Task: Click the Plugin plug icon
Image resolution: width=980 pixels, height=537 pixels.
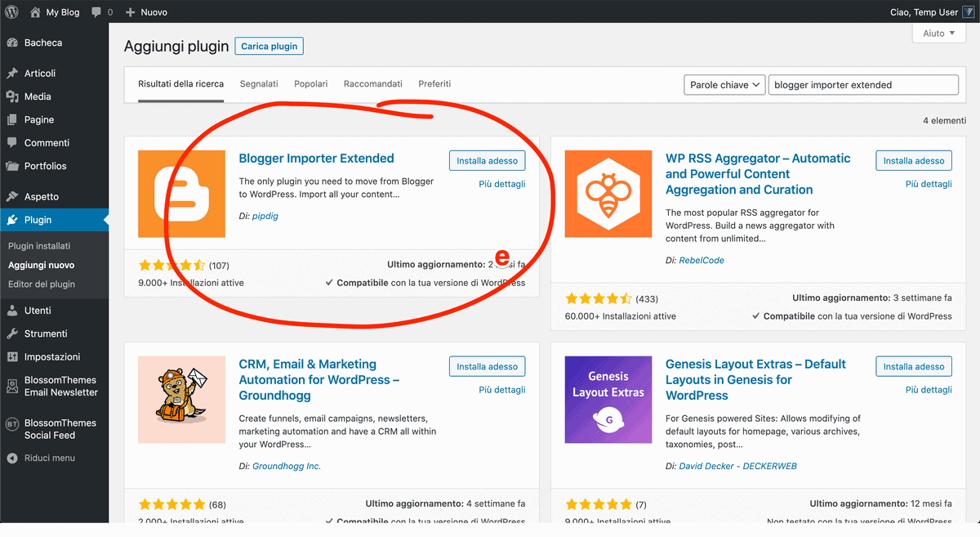Action: pyautogui.click(x=12, y=220)
